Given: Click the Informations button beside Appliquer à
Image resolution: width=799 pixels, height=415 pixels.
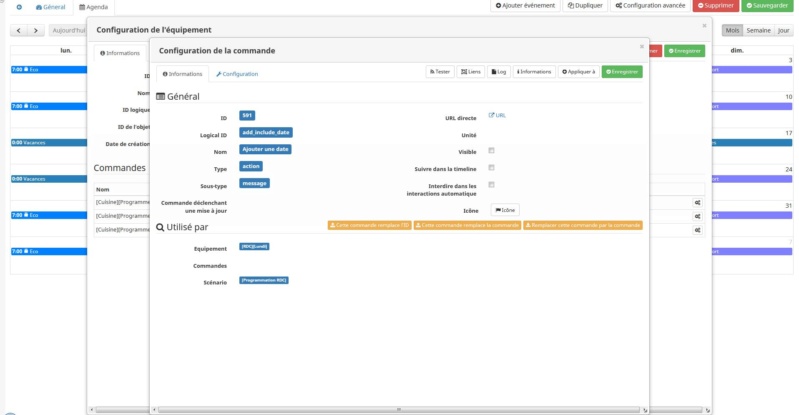Looking at the screenshot, I should pyautogui.click(x=534, y=72).
